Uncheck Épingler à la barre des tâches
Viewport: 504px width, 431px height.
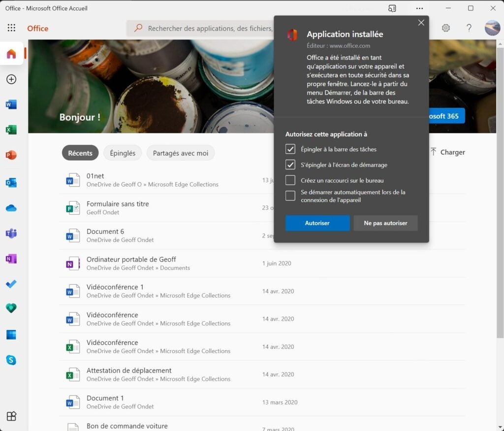pyautogui.click(x=290, y=149)
